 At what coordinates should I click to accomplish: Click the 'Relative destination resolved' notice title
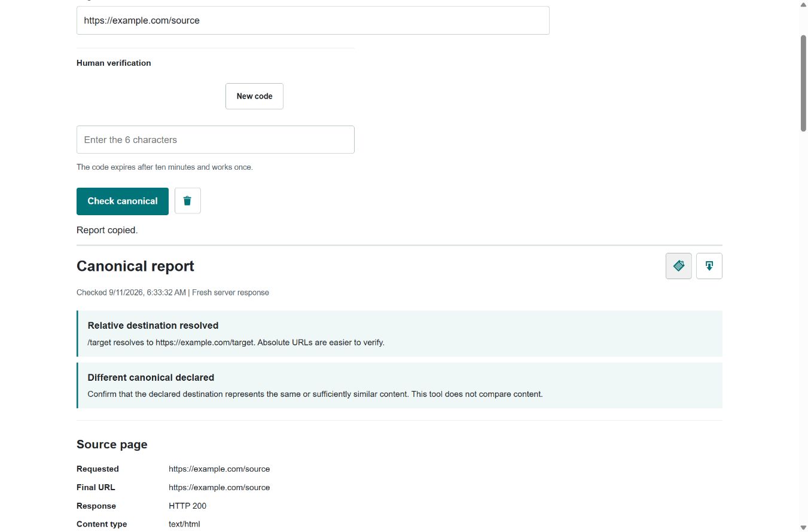coord(153,326)
